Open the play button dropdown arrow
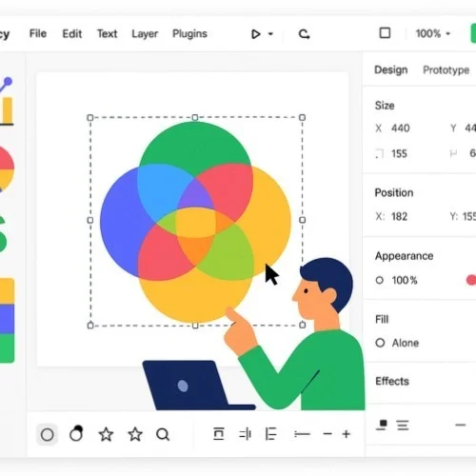 (270, 33)
